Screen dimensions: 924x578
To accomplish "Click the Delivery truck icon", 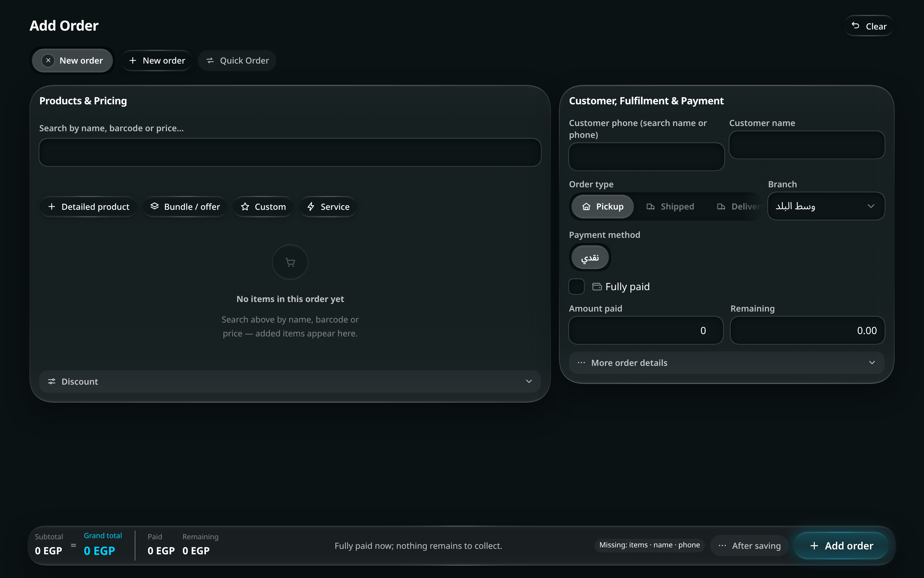I will (x=721, y=207).
